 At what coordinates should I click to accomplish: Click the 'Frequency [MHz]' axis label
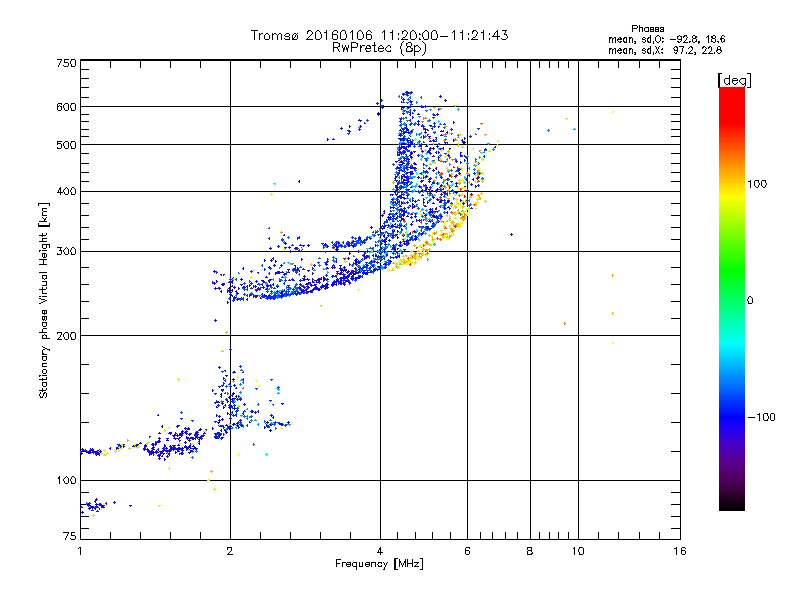pyautogui.click(x=379, y=564)
